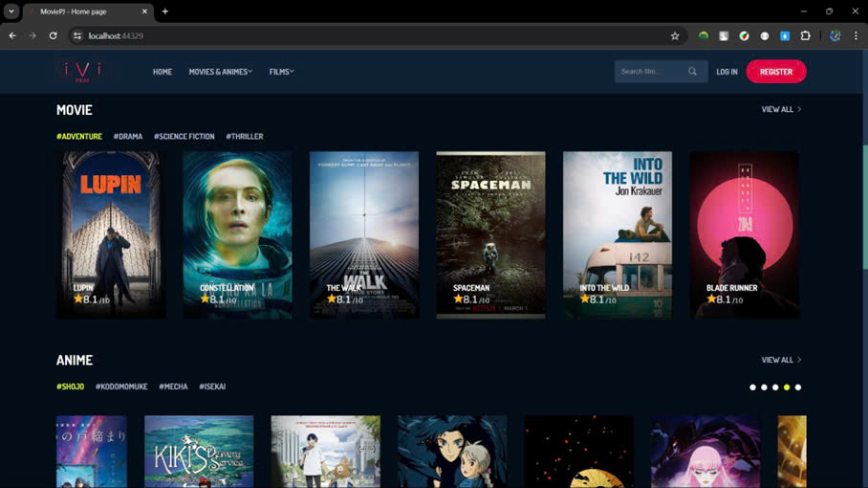The width and height of the screenshot is (868, 488).
Task: Click the IVI Film logo
Action: coord(81,72)
